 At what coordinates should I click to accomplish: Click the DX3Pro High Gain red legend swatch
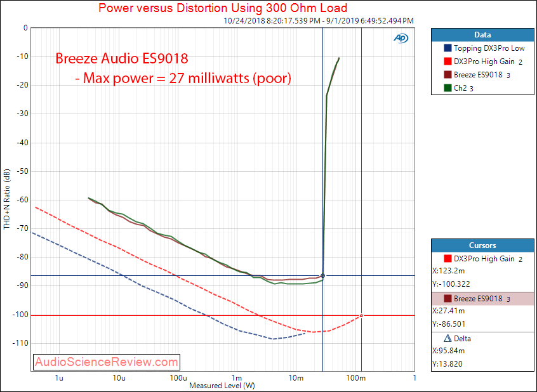(447, 62)
